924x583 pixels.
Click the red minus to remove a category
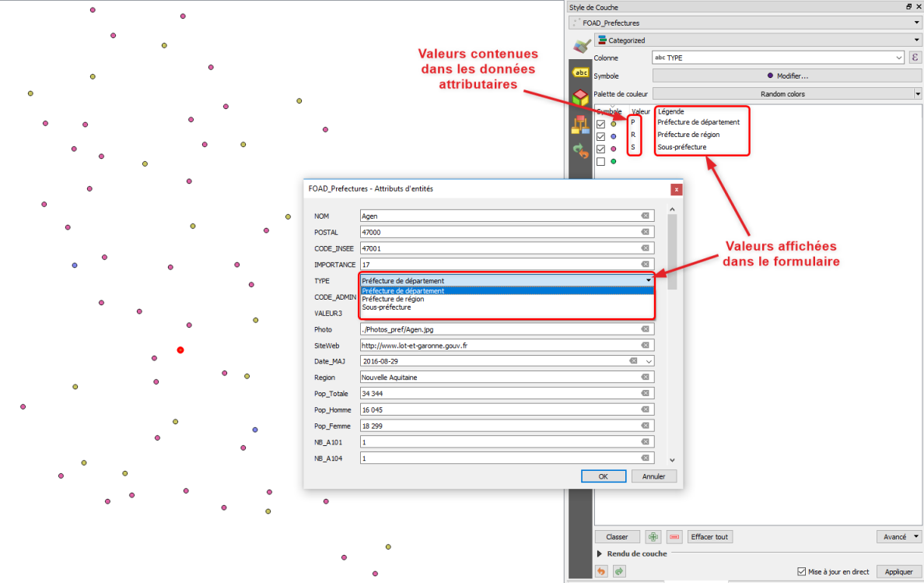(674, 536)
